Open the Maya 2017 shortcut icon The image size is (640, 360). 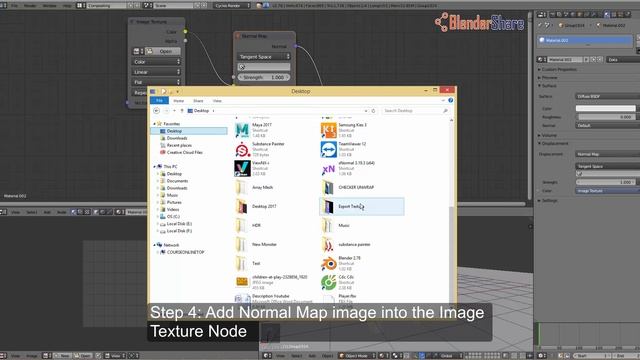(x=242, y=130)
